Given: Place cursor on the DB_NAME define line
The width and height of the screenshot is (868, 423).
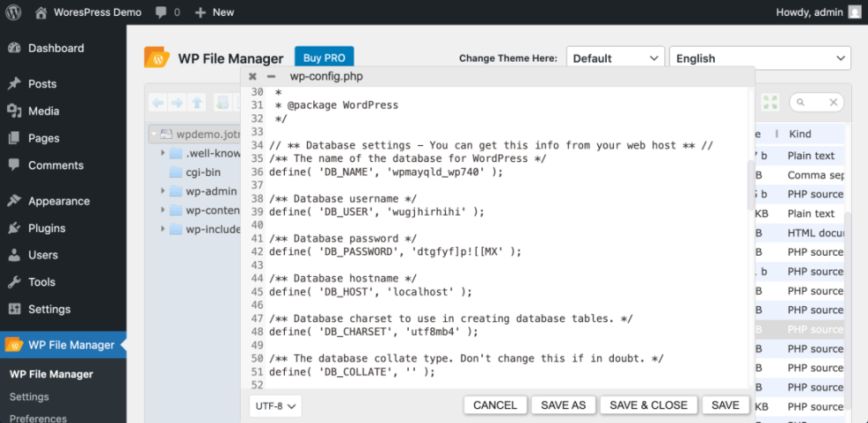Looking at the screenshot, I should [386, 171].
